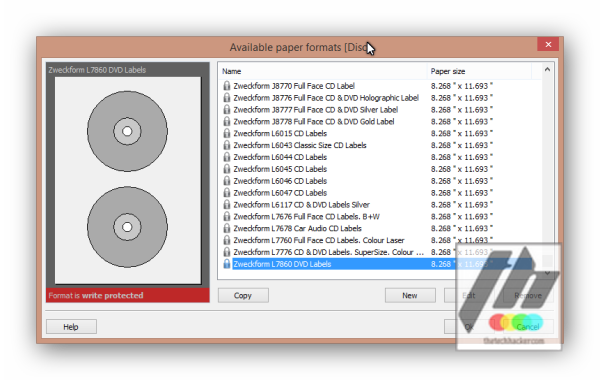
Task: Choose Zweckform J8777 Full Face Silver Label
Action: [x=316, y=109]
